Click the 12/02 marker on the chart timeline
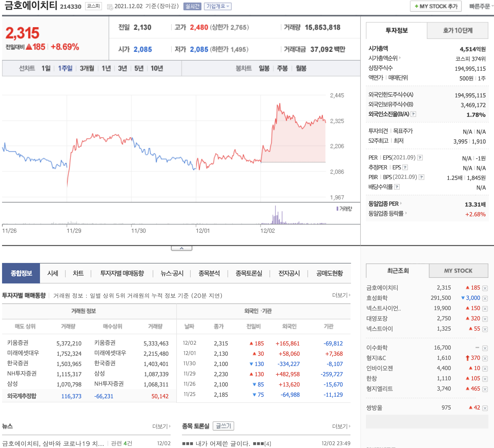 (267, 231)
